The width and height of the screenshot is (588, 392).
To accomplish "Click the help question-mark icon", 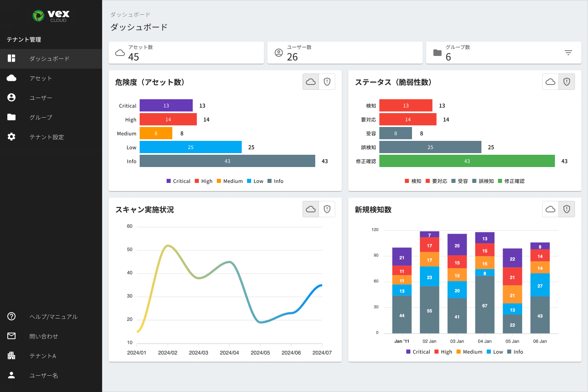I will [11, 316].
